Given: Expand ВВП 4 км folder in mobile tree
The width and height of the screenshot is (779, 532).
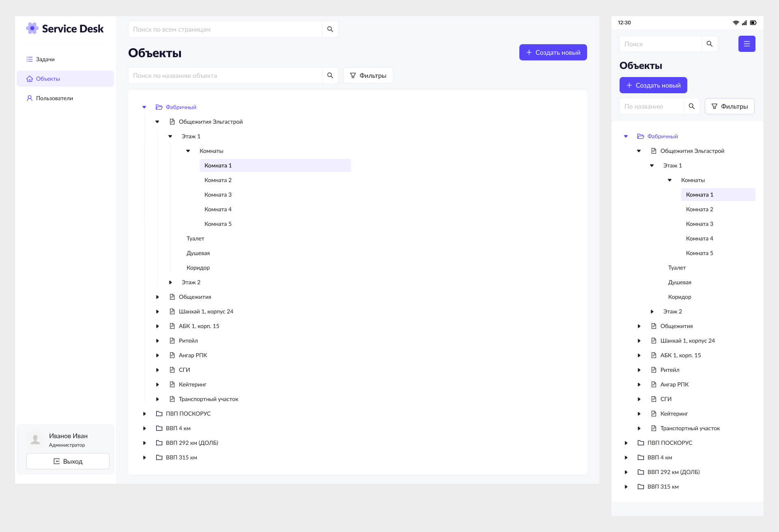Looking at the screenshot, I should pyautogui.click(x=626, y=457).
